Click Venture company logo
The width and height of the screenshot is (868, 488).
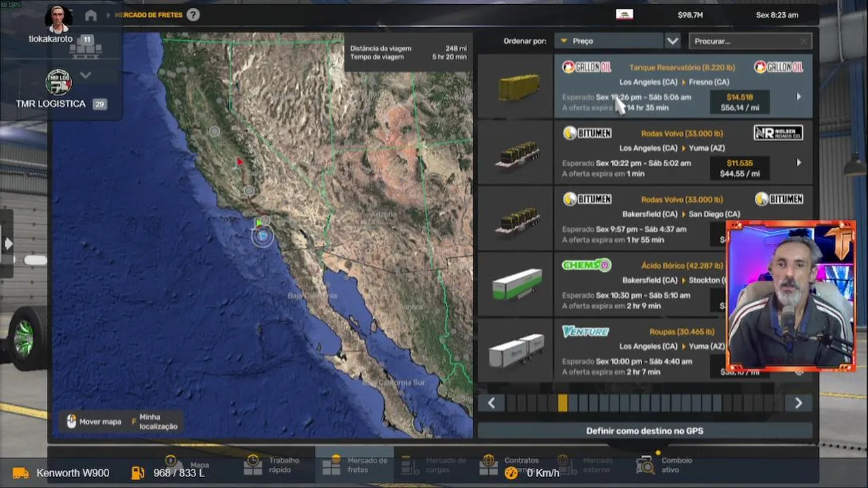586,331
